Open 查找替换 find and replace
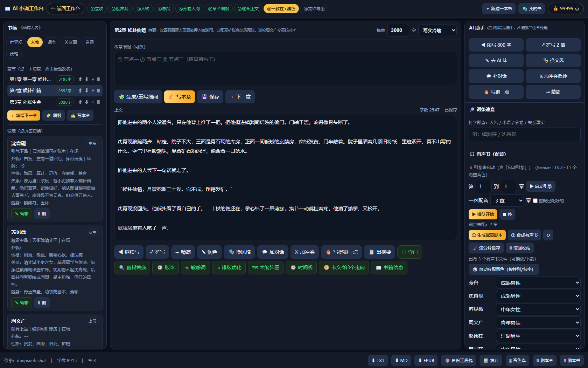This screenshot has height=368, width=588. 132,267
